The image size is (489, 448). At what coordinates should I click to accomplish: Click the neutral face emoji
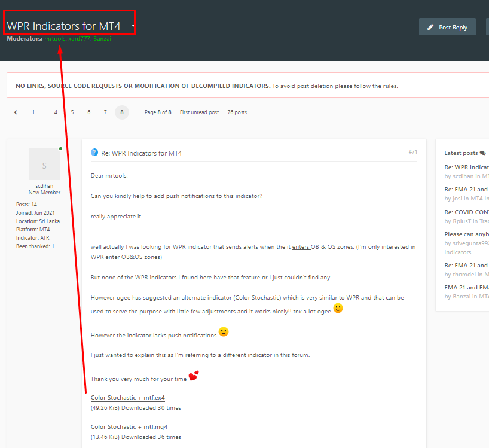pos(224,332)
